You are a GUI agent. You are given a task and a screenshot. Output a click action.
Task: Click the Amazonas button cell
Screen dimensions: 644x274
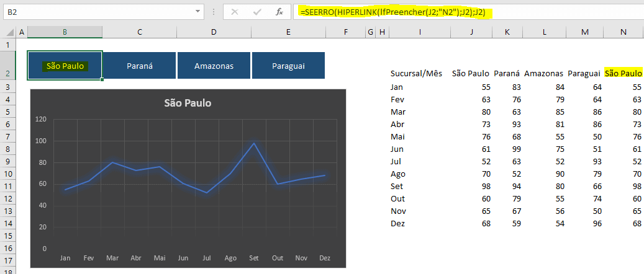pos(214,65)
